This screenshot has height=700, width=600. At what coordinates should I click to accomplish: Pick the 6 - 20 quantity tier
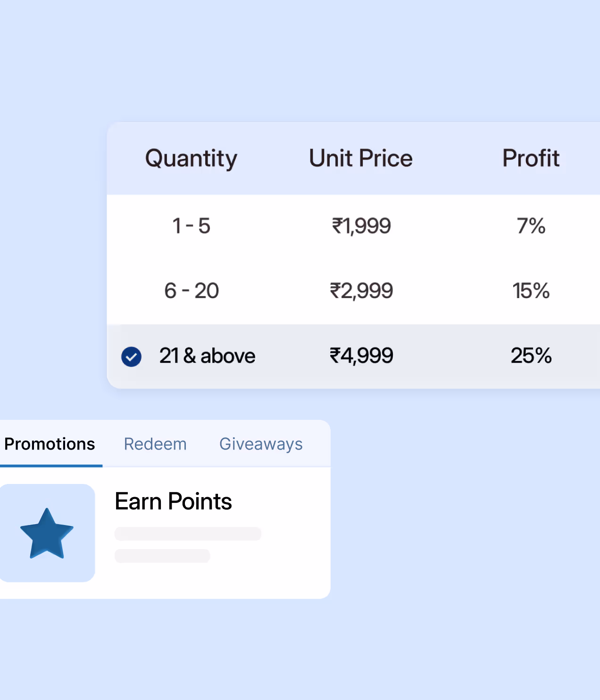tap(192, 291)
